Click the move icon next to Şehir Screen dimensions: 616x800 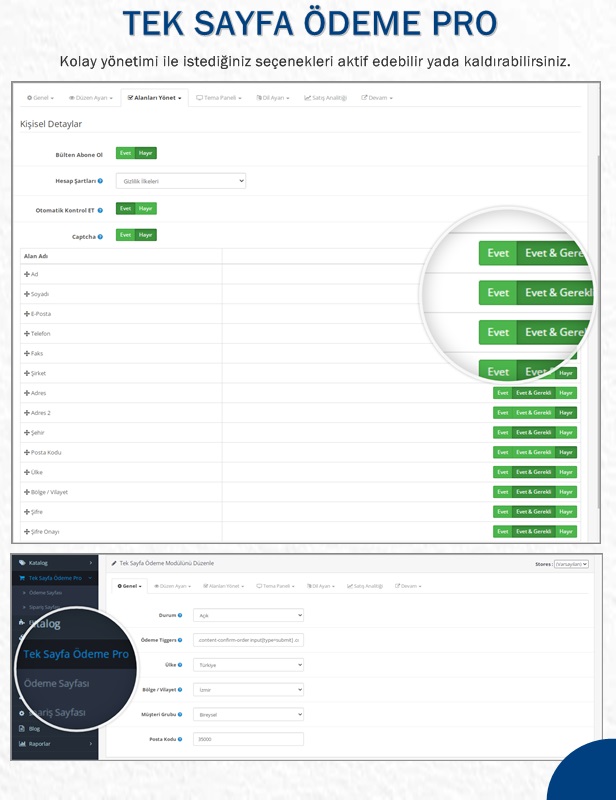[x=27, y=433]
